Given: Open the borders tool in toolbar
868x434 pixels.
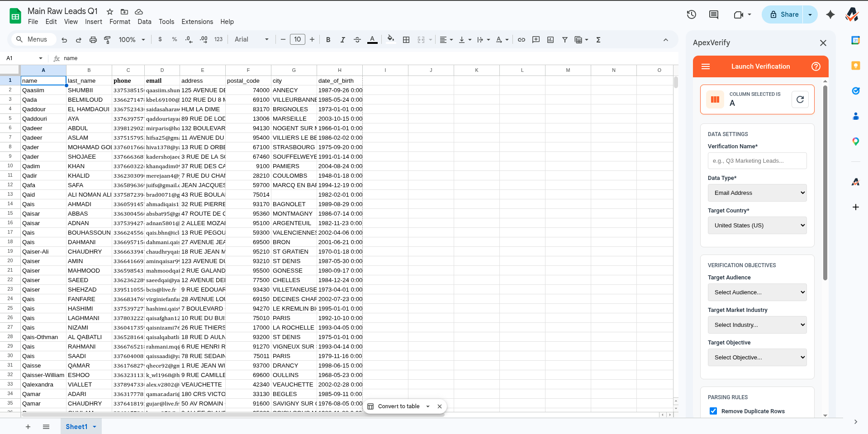Looking at the screenshot, I should click(406, 40).
